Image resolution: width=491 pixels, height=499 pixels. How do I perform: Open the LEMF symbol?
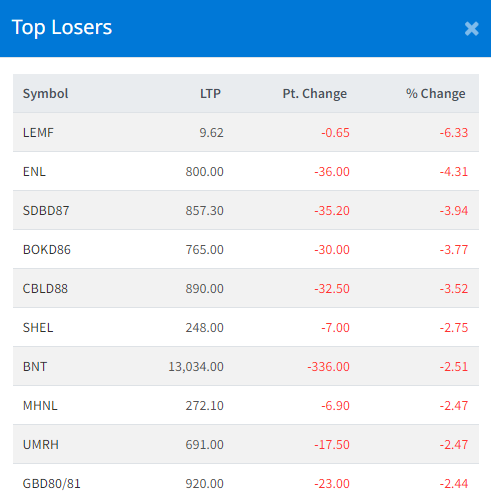coord(38,133)
